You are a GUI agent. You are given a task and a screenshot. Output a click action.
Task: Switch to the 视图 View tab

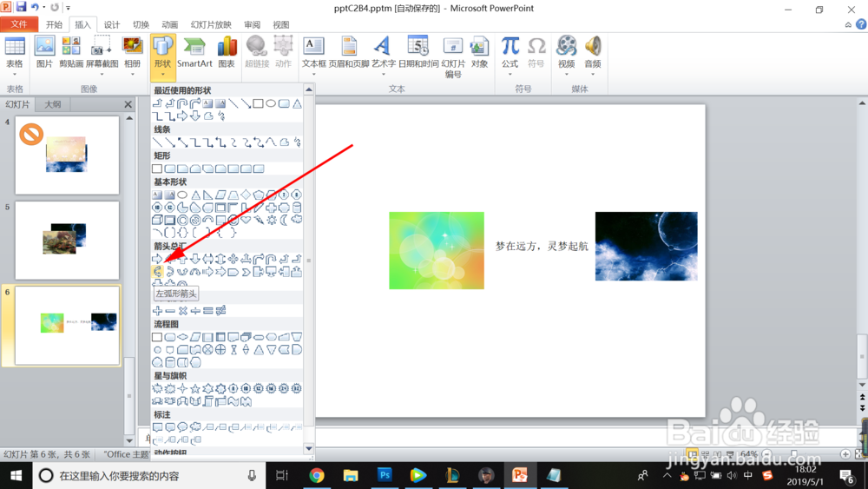click(280, 24)
